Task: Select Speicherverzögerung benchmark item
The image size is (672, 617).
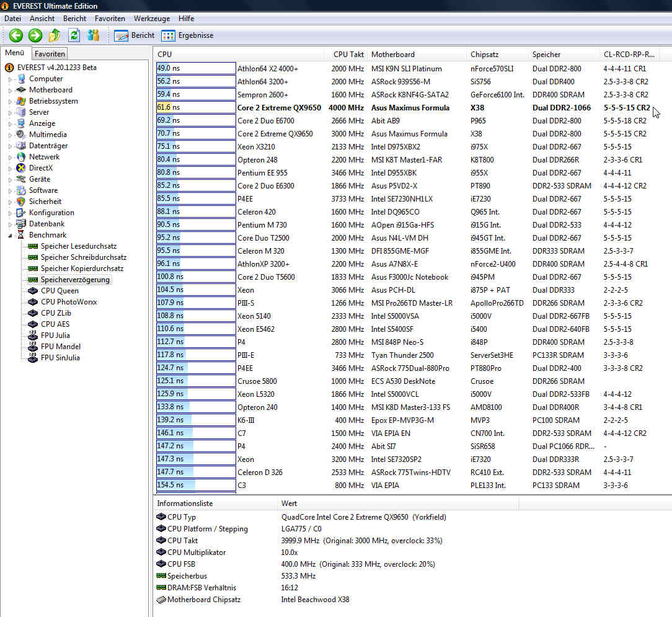Action: [x=75, y=280]
